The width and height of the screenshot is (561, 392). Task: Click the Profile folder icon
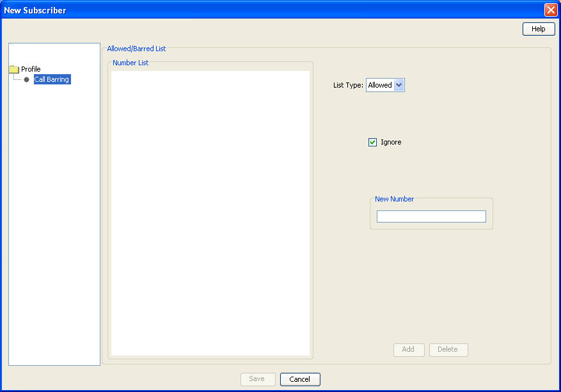(x=14, y=69)
